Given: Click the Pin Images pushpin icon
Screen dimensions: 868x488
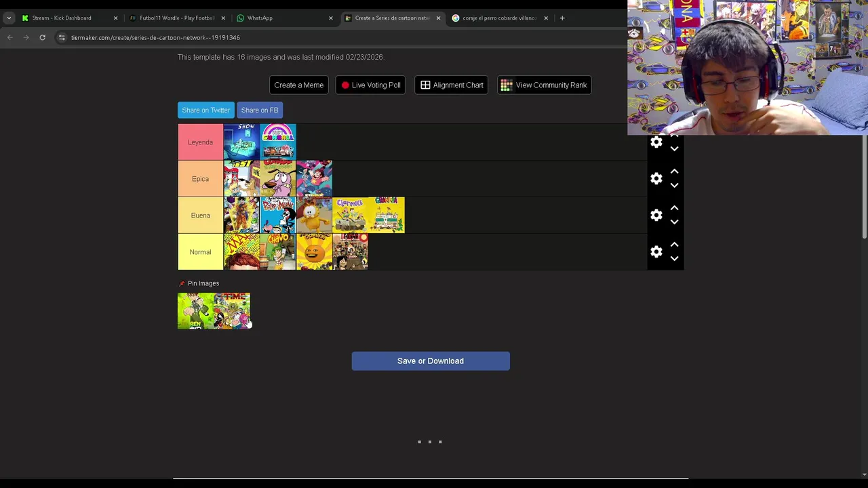Looking at the screenshot, I should coord(181,283).
